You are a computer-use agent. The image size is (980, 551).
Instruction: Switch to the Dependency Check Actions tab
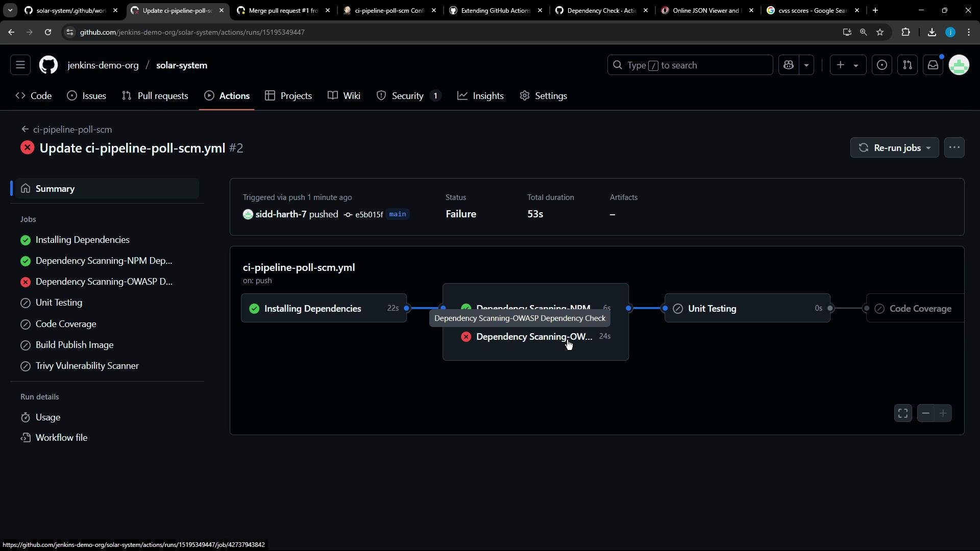click(x=602, y=10)
